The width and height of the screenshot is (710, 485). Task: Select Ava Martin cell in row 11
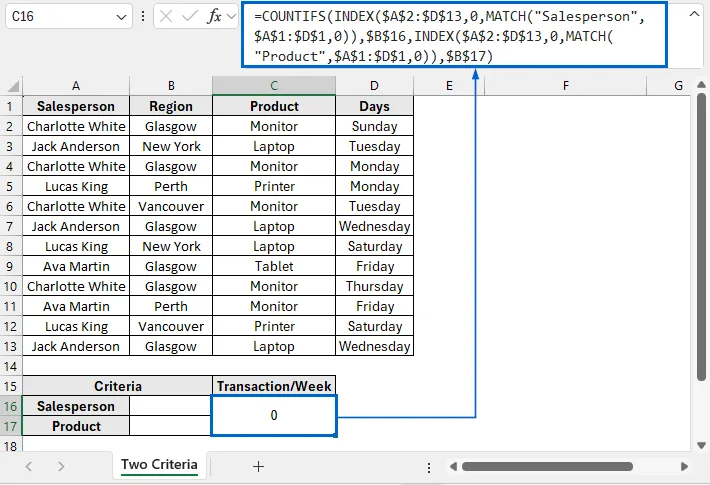pos(76,306)
